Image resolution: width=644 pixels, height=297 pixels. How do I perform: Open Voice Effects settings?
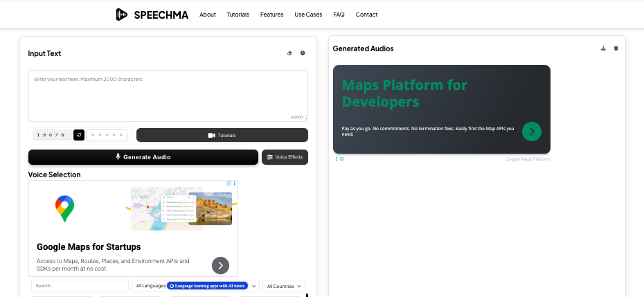(x=285, y=157)
